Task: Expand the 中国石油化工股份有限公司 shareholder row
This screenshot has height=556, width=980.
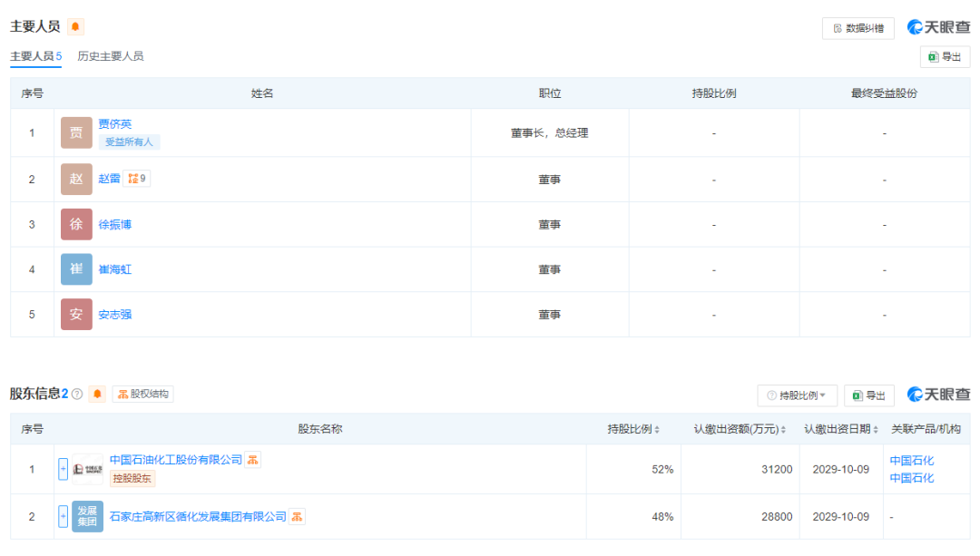Action: [x=63, y=469]
